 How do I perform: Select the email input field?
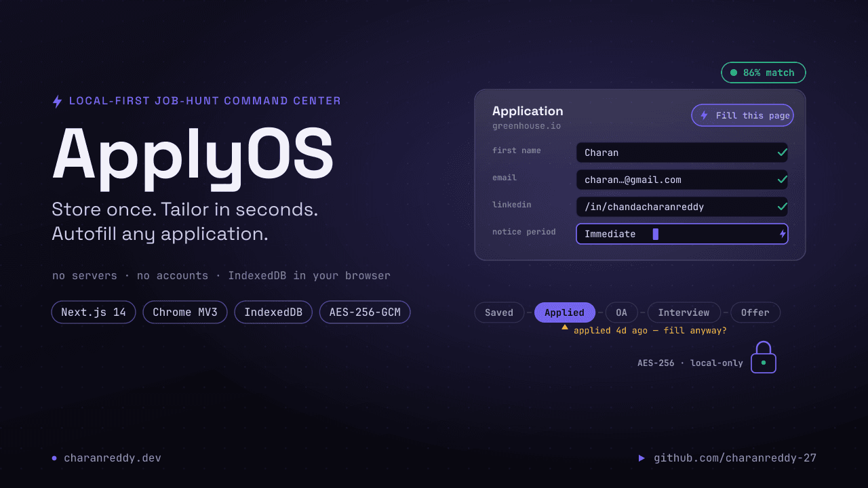(682, 180)
